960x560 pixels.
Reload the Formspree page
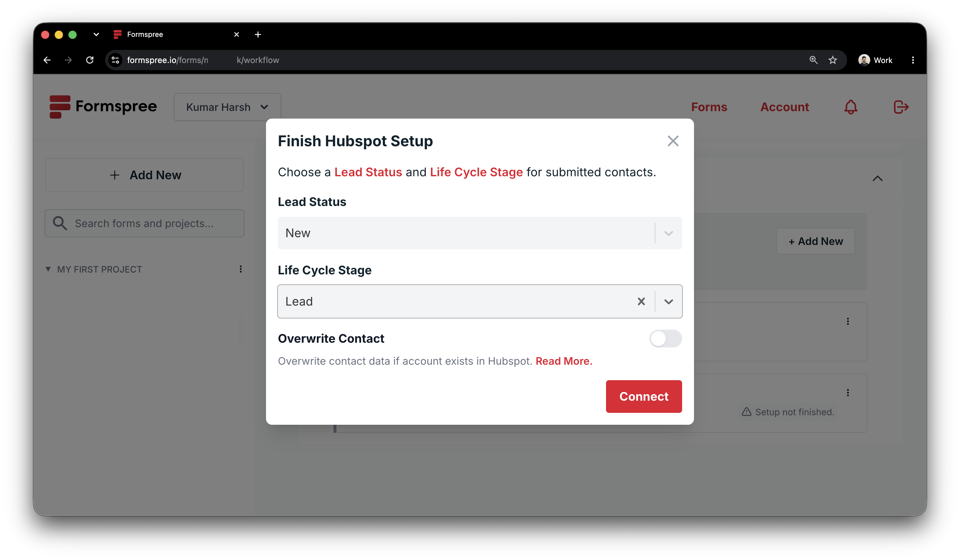tap(90, 60)
